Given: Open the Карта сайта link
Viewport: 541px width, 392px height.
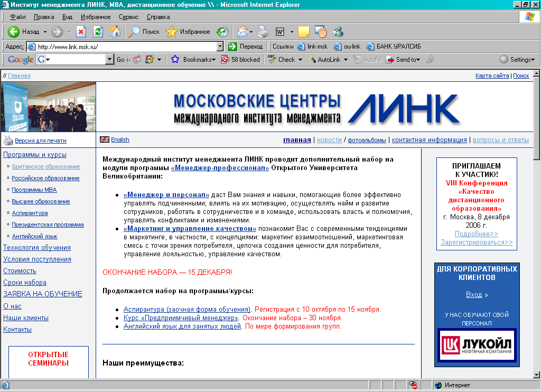Looking at the screenshot, I should click(492, 76).
